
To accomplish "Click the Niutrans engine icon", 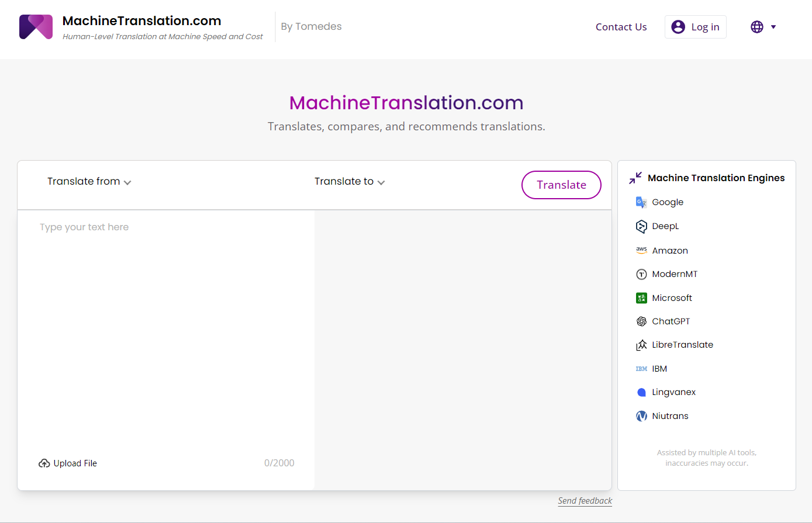I will (641, 416).
